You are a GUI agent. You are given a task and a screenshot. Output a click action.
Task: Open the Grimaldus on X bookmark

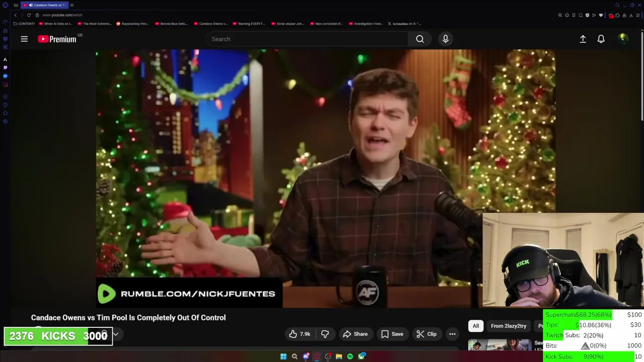404,24
